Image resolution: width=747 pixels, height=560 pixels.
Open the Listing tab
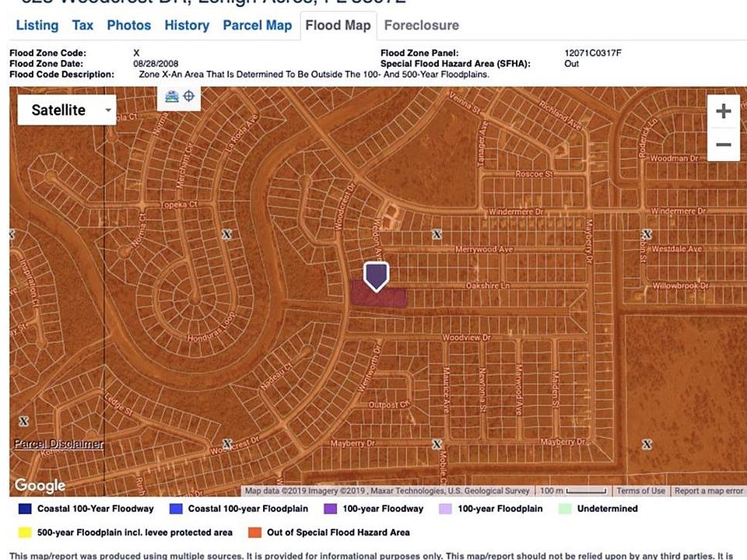[x=37, y=25]
